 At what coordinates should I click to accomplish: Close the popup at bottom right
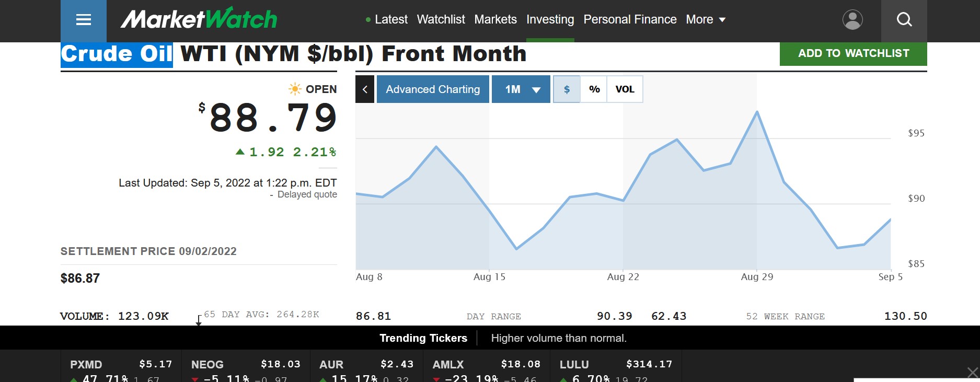(x=972, y=373)
